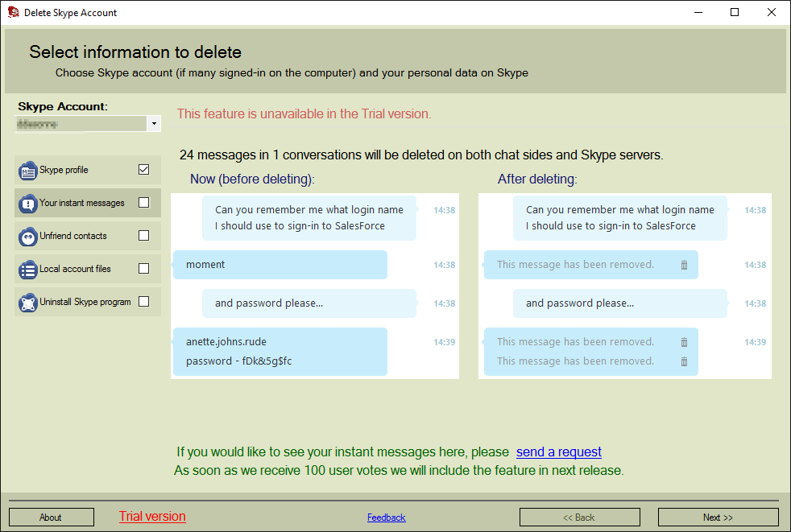Check the Uninstall Skype program checkbox
Screen dimensions: 791x532
143,301
